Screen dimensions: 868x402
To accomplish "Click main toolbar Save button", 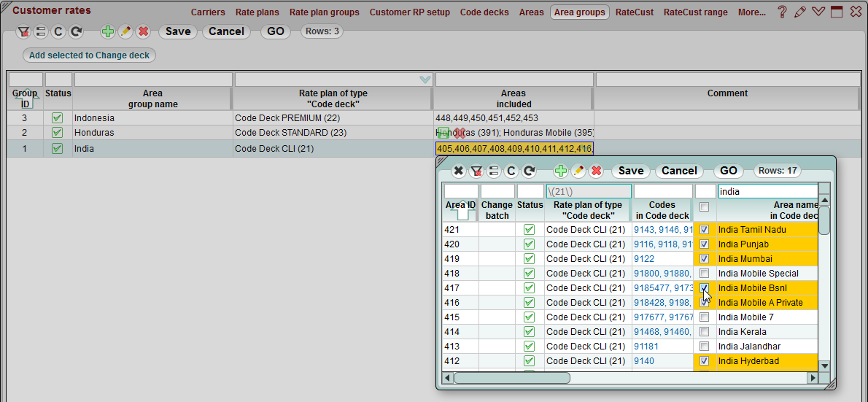I will 178,31.
